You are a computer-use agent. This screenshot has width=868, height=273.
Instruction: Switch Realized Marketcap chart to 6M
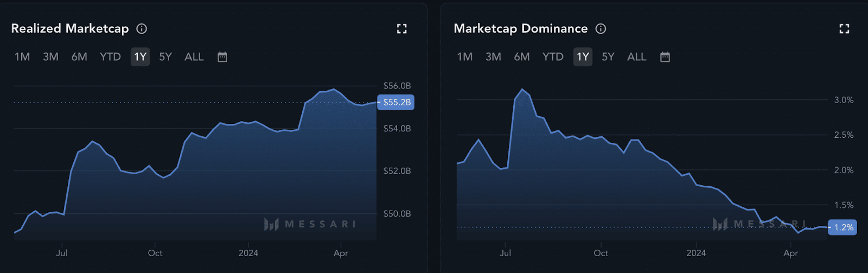(79, 57)
